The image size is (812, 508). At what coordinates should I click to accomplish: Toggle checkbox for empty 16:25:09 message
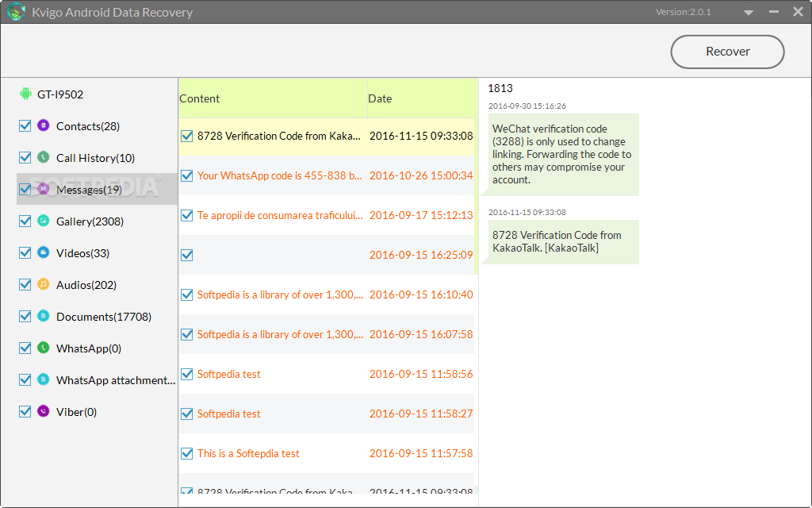pos(187,255)
